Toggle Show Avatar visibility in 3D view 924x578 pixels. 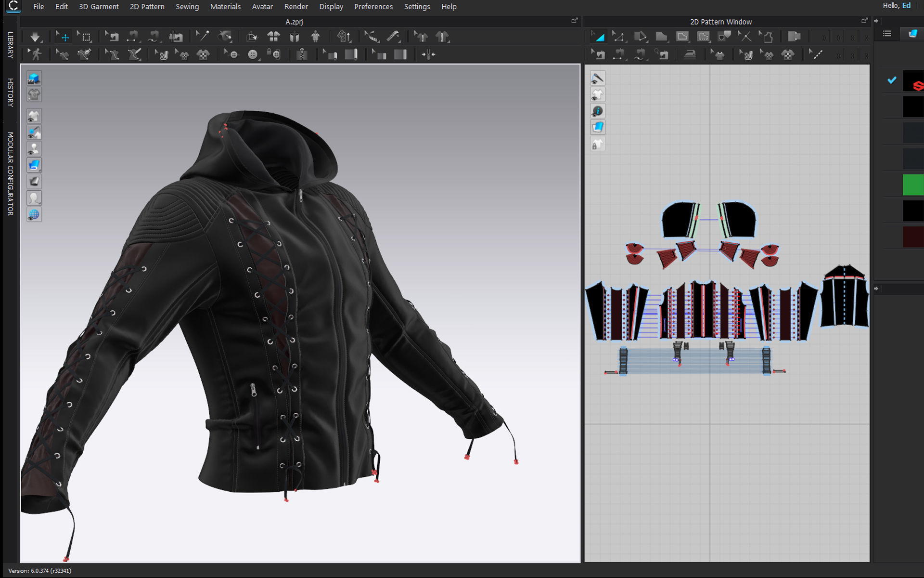[x=34, y=148]
